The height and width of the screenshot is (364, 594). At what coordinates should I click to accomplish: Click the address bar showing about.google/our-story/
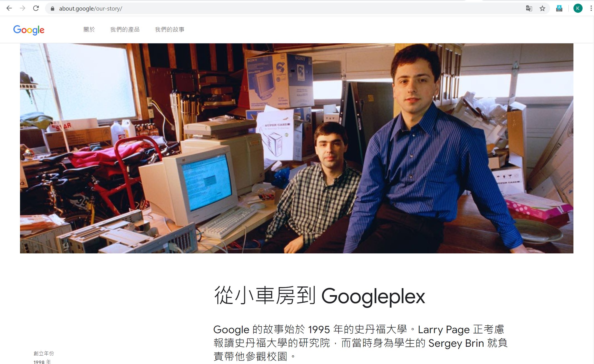pyautogui.click(x=284, y=8)
